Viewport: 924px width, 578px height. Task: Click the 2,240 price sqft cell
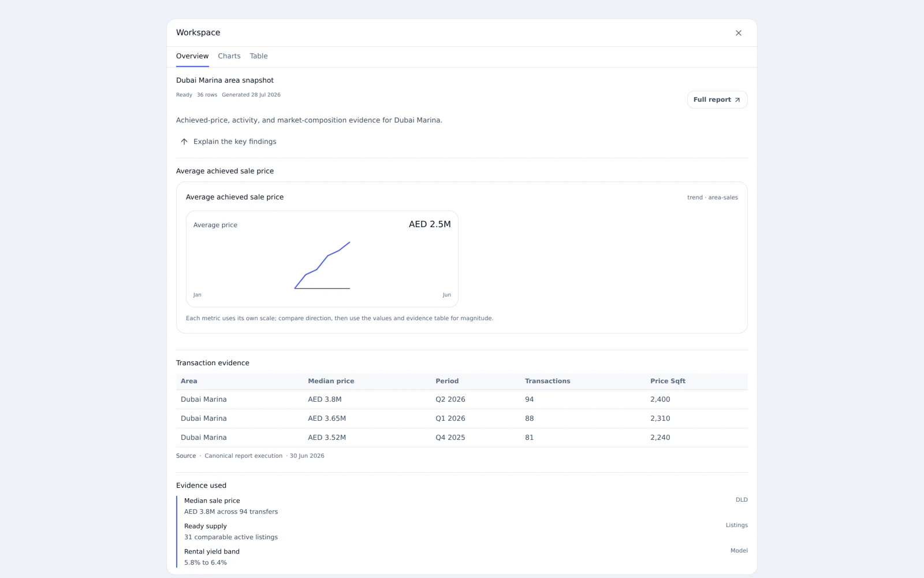tap(660, 438)
